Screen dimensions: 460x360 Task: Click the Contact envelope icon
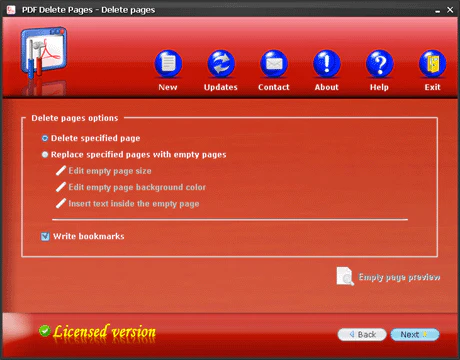[274, 63]
